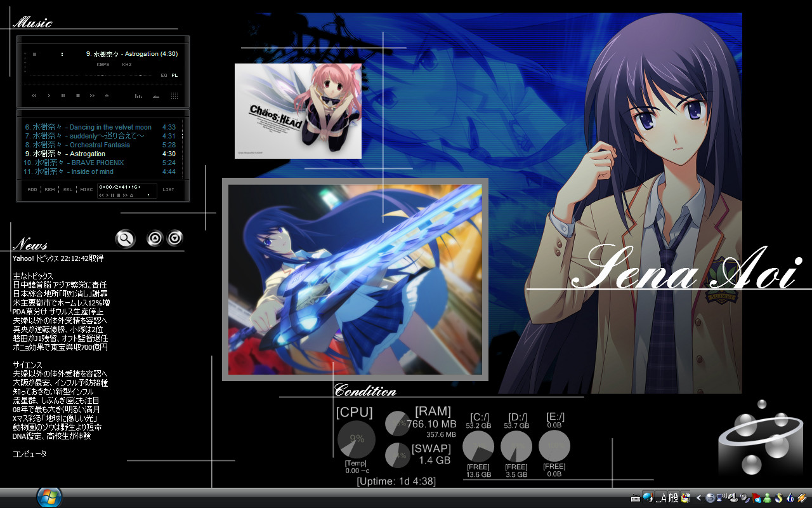This screenshot has width=812, height=508.
Task: Select track 8 Orchestral Fantasia
Action: click(x=100, y=145)
